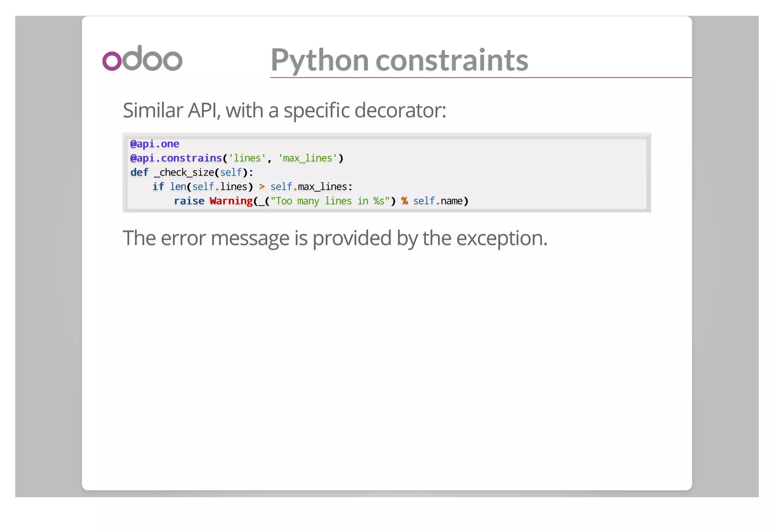Screen dimensions: 774x532
Task: Click 'Similar API, with a specific decorator:' text
Action: [x=285, y=110]
